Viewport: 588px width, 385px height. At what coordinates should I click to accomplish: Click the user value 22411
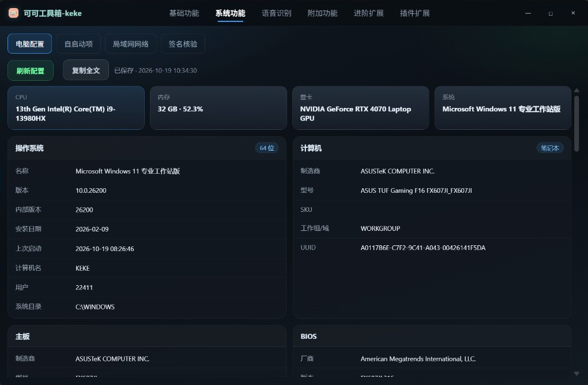(x=84, y=287)
